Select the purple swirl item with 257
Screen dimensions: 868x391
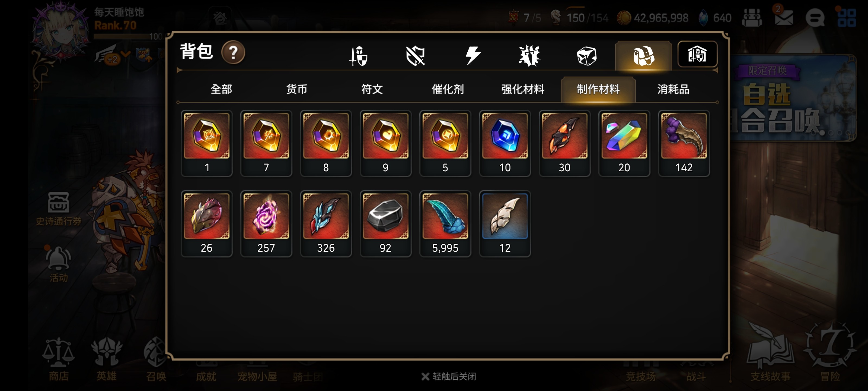tap(266, 223)
